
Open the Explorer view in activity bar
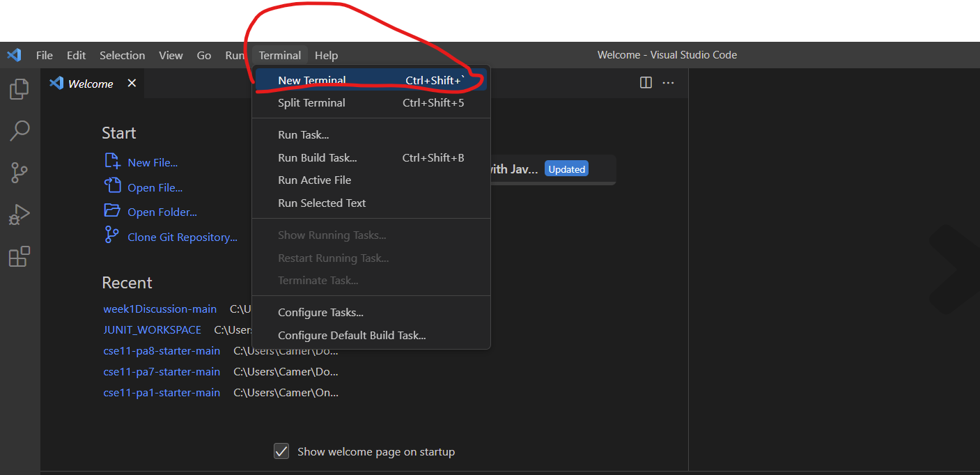[20, 88]
